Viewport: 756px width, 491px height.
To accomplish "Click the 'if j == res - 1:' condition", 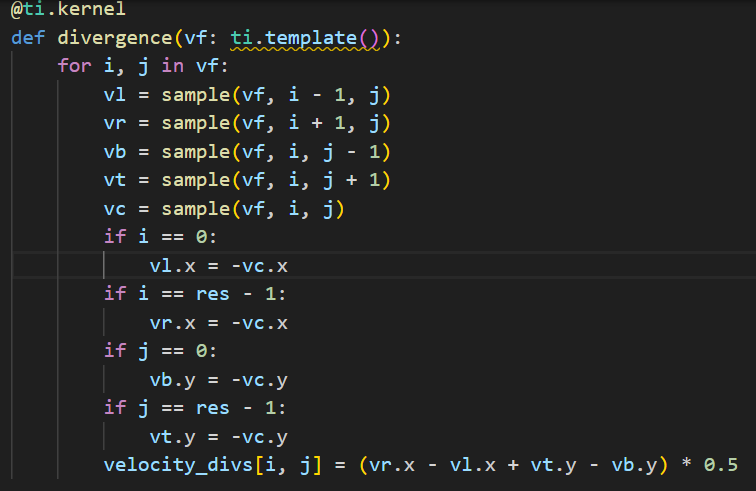I will (195, 409).
